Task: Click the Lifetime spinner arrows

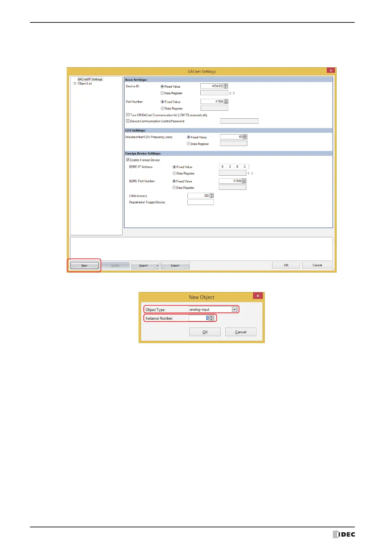Action: click(x=212, y=195)
